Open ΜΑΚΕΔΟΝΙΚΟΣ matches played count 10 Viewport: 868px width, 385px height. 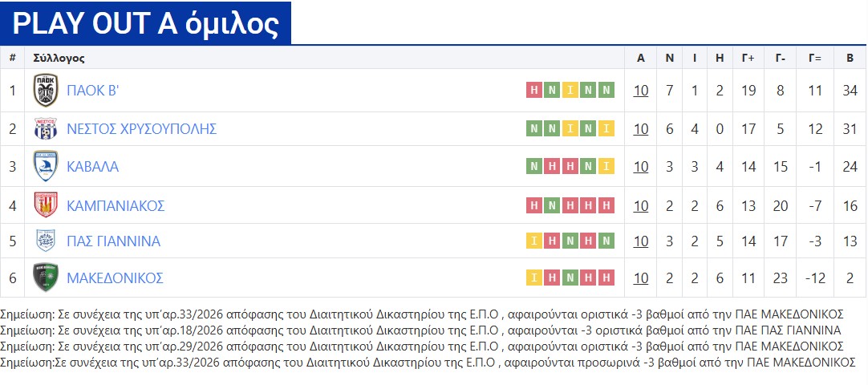pyautogui.click(x=640, y=278)
